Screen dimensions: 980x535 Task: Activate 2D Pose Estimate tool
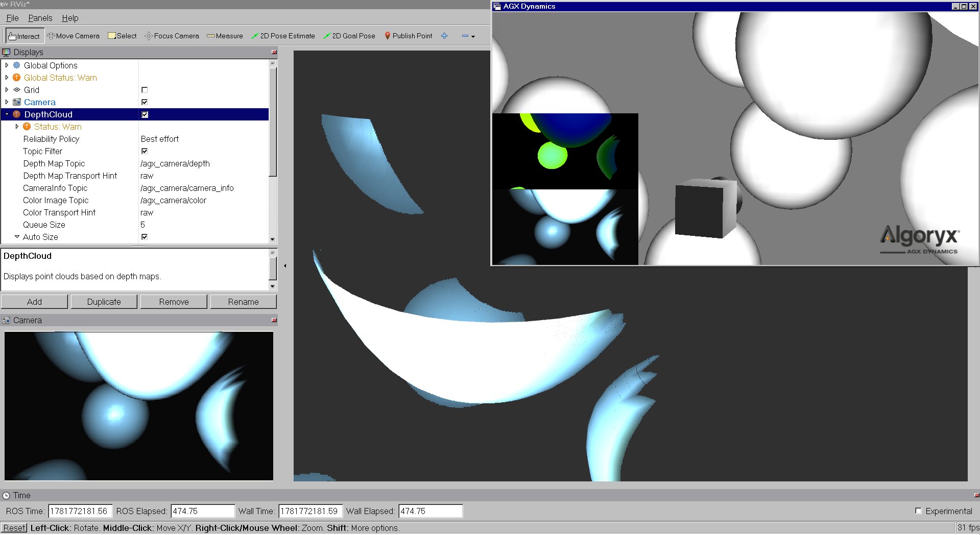(283, 36)
